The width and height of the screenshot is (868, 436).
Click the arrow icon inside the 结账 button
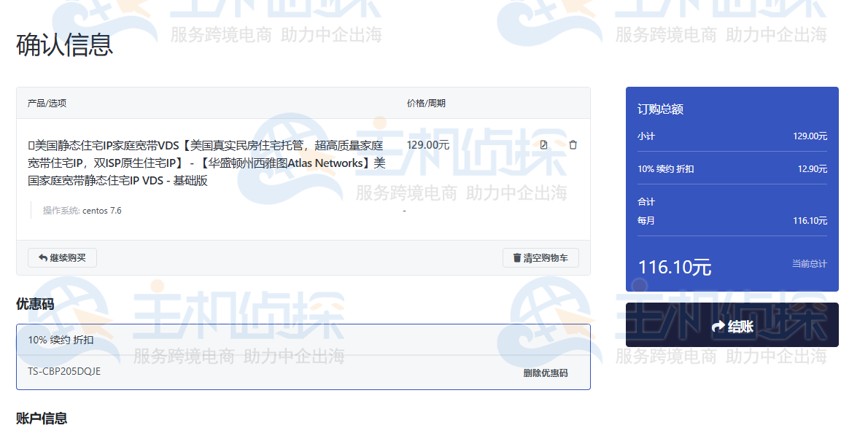tap(716, 325)
